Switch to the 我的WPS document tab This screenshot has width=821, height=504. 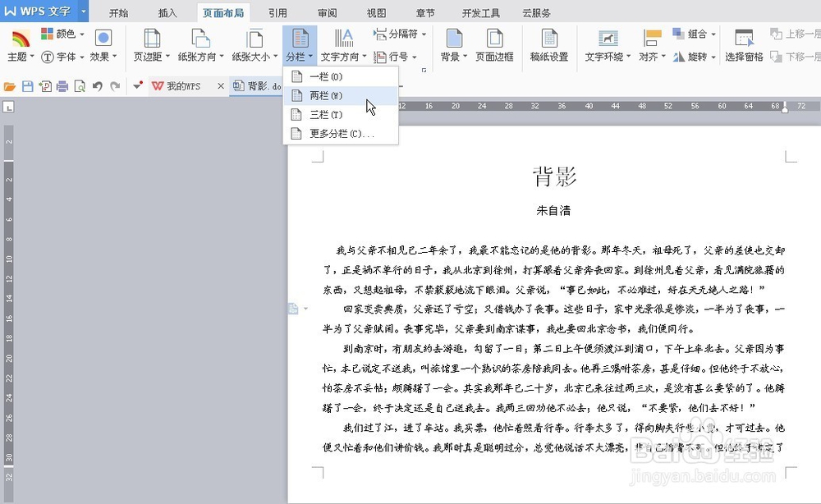[184, 84]
